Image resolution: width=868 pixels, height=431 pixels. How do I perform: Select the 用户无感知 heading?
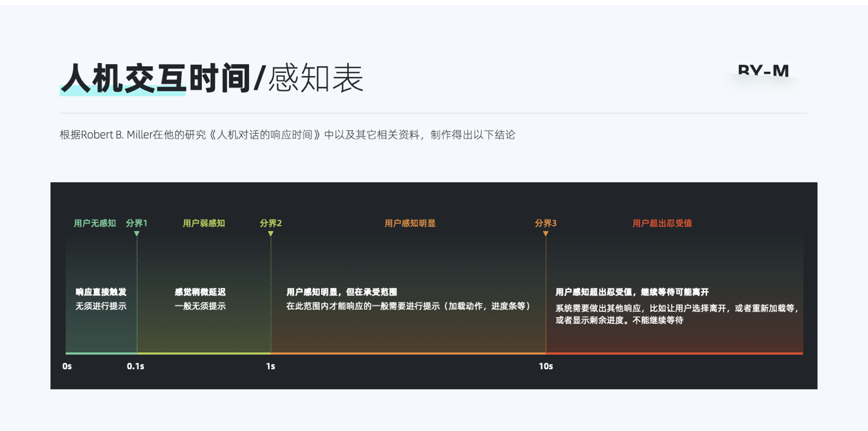coord(95,223)
